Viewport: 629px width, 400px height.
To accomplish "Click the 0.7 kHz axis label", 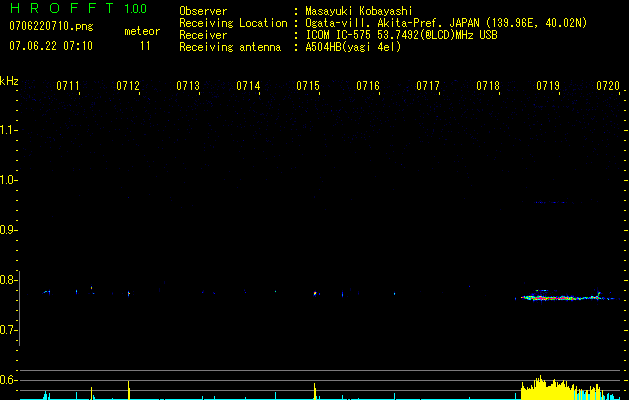I will click(8, 330).
